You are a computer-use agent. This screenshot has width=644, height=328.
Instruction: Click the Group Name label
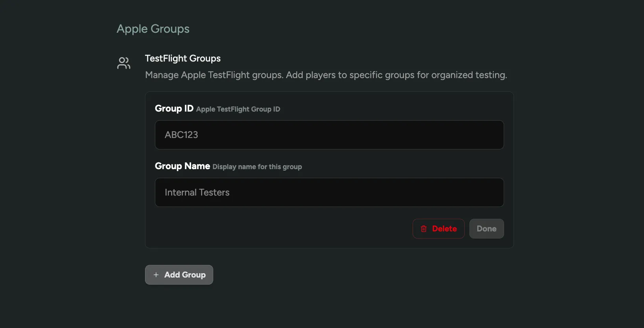click(x=182, y=166)
